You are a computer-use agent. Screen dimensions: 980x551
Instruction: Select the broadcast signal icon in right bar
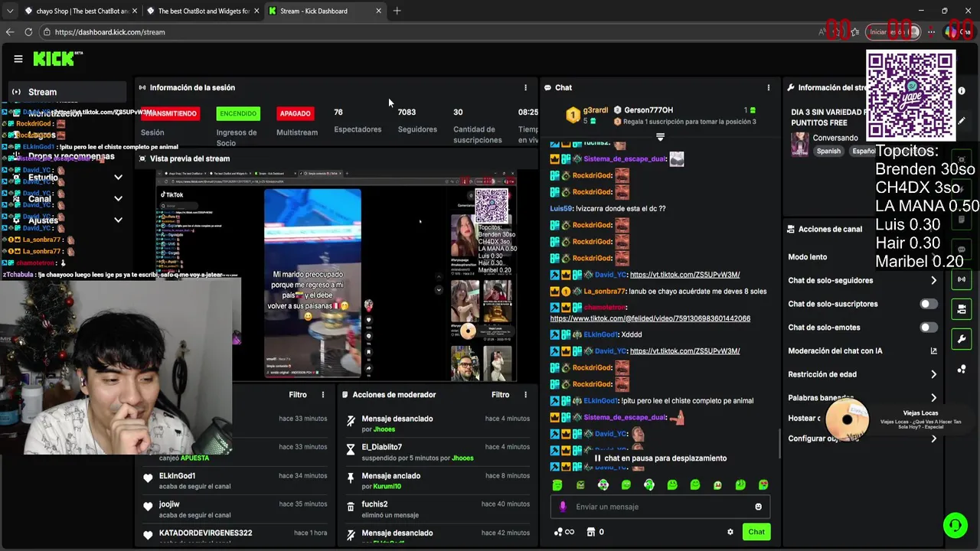pos(962,279)
